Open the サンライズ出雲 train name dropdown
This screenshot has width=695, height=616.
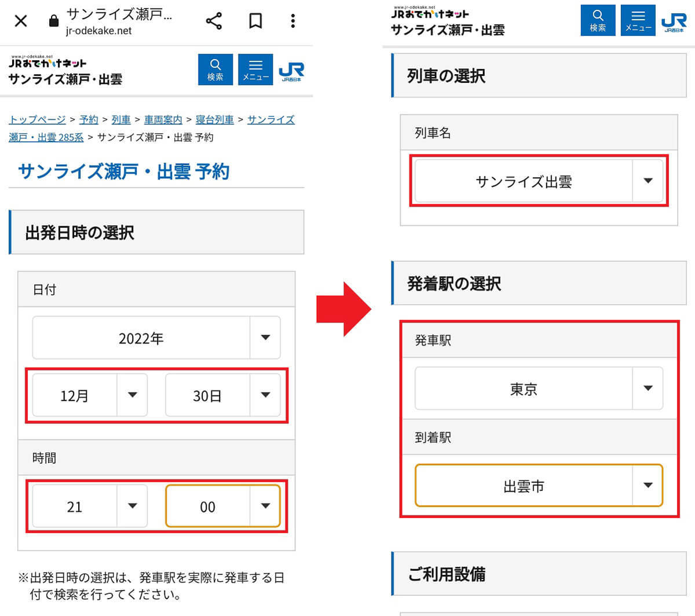click(x=539, y=181)
